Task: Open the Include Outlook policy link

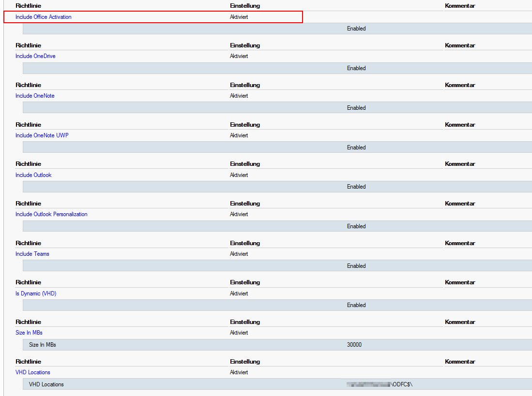Action: coord(33,175)
